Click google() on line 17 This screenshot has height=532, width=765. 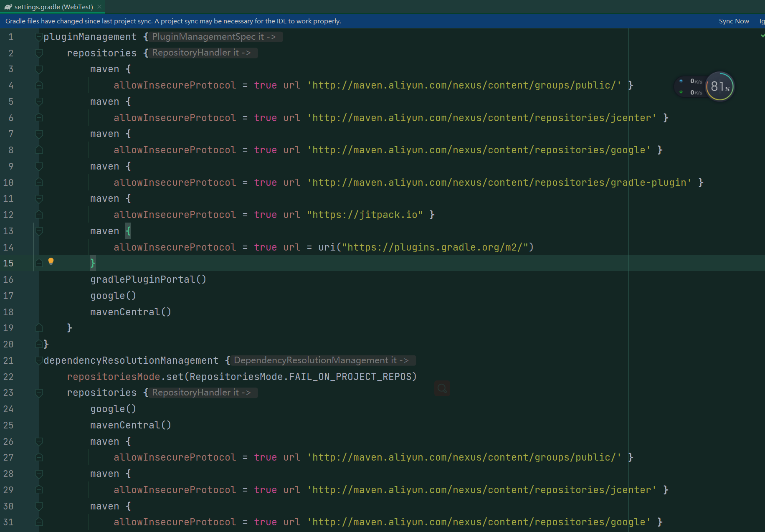click(113, 296)
